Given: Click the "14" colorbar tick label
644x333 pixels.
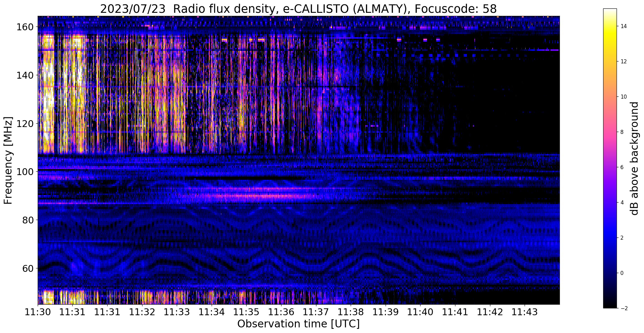Looking at the screenshot, I should tap(623, 26).
